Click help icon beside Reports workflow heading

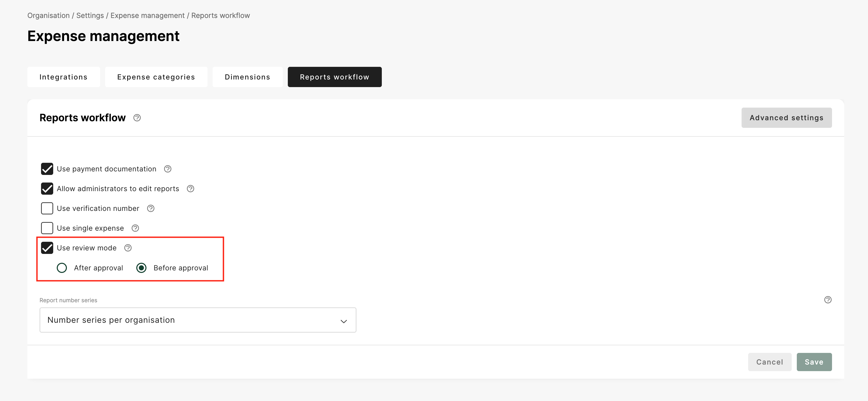[x=137, y=118]
